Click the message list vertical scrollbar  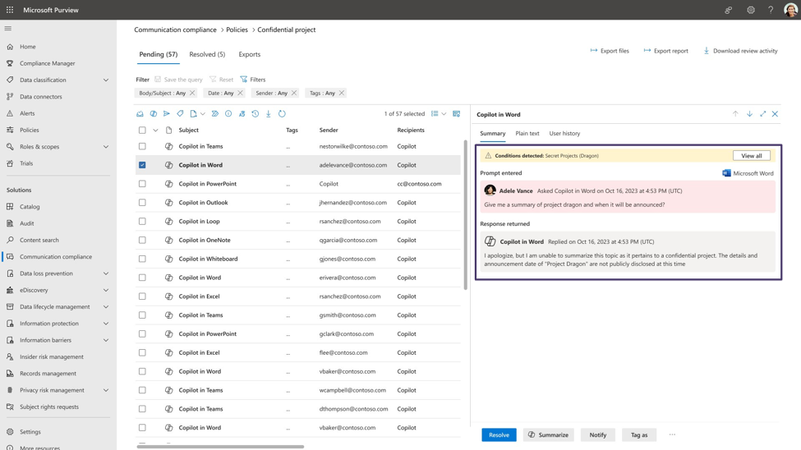click(x=465, y=215)
